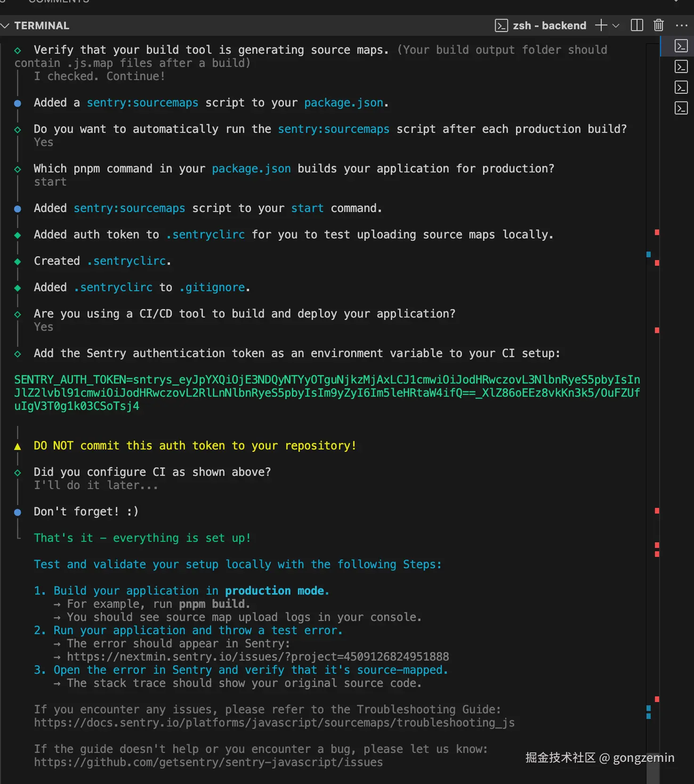Select the third terminal in the tab list

click(x=681, y=87)
